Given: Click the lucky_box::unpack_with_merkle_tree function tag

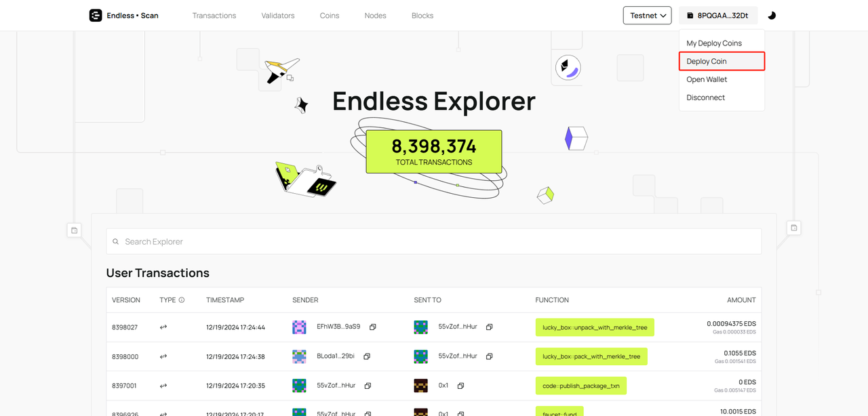Looking at the screenshot, I should [x=595, y=327].
